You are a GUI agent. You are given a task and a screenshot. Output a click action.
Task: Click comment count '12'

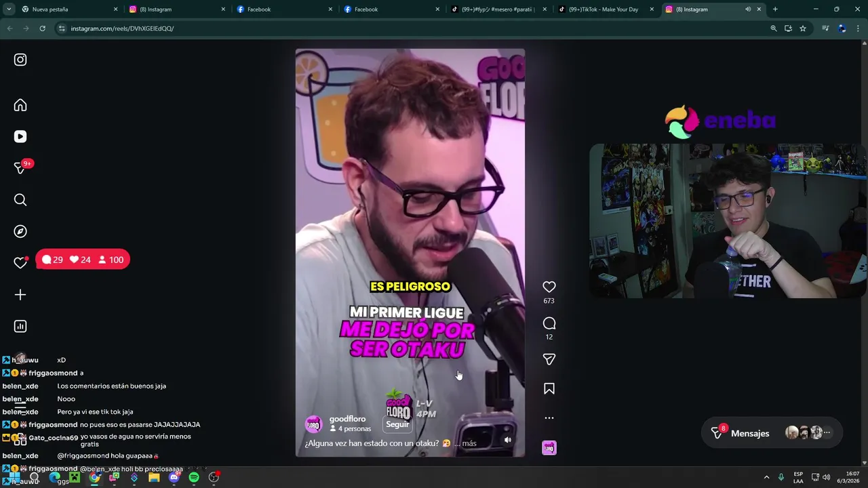549,337
